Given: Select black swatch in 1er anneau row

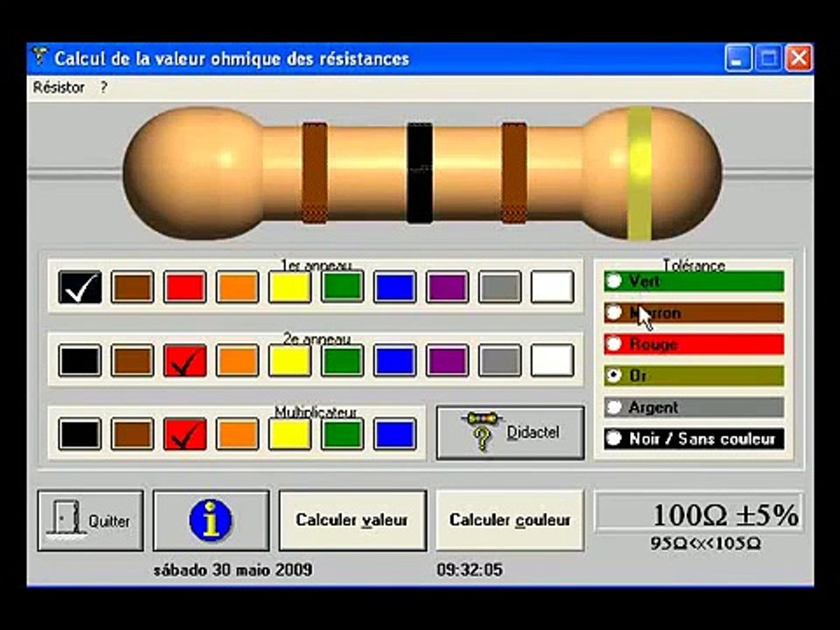Looking at the screenshot, I should pos(80,287).
